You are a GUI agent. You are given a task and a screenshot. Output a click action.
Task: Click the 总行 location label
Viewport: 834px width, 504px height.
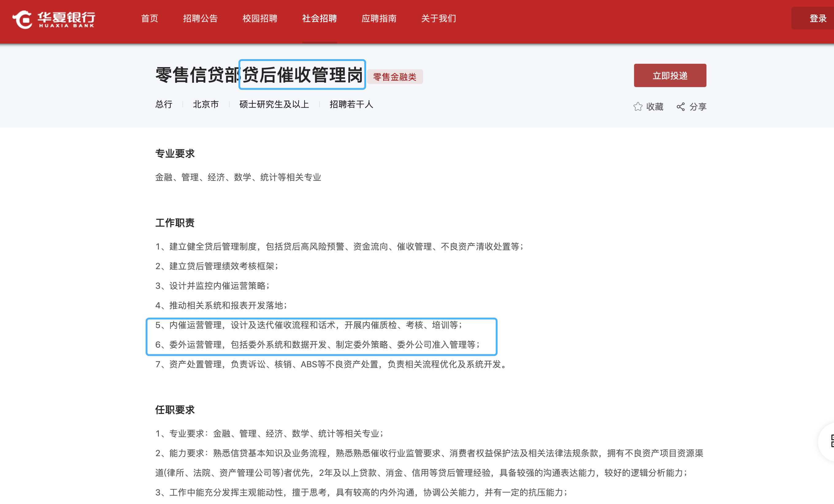point(164,105)
